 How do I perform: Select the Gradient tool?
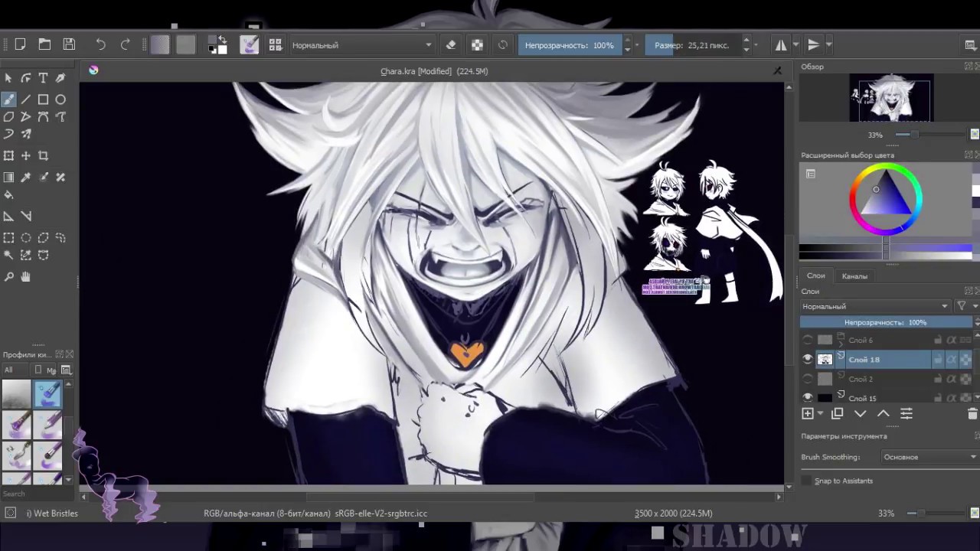[8, 178]
